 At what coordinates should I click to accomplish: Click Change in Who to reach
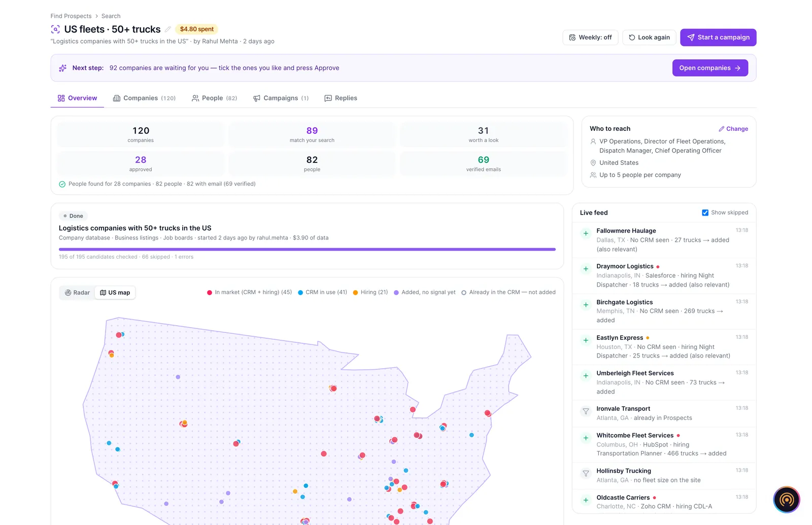point(733,129)
